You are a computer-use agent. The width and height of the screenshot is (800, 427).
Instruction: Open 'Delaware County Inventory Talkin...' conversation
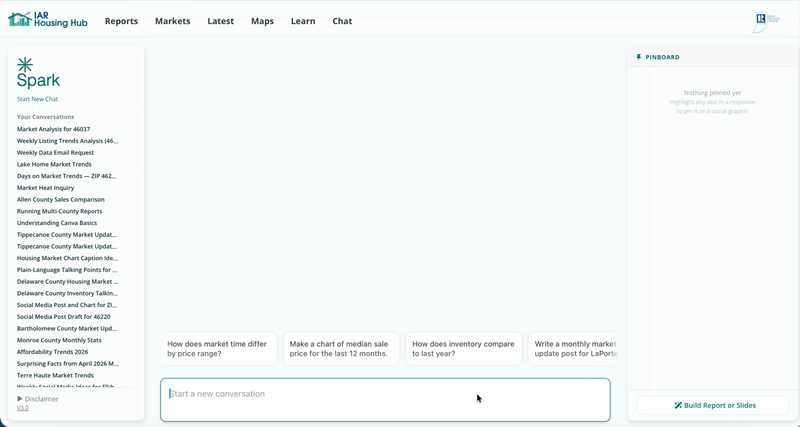(x=67, y=293)
